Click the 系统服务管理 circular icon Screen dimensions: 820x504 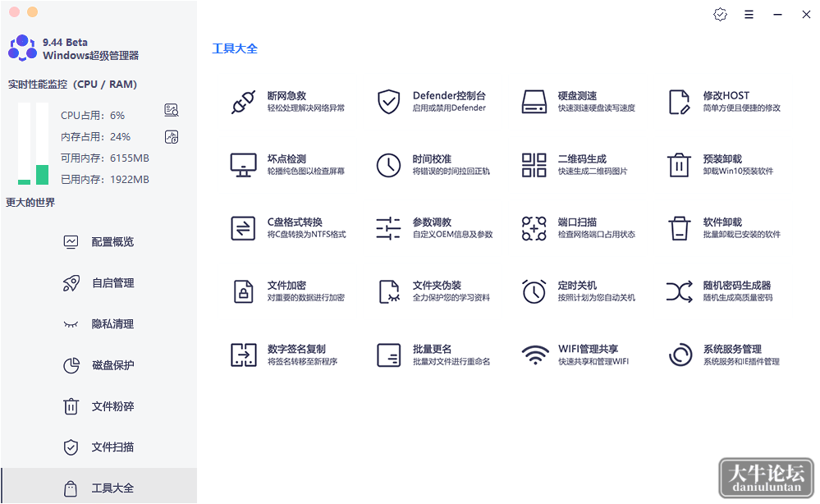pos(680,355)
